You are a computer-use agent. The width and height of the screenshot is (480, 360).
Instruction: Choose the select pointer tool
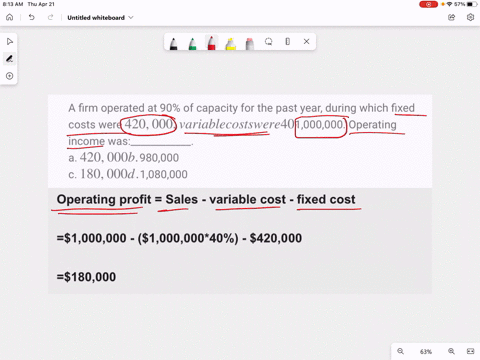coord(10,42)
